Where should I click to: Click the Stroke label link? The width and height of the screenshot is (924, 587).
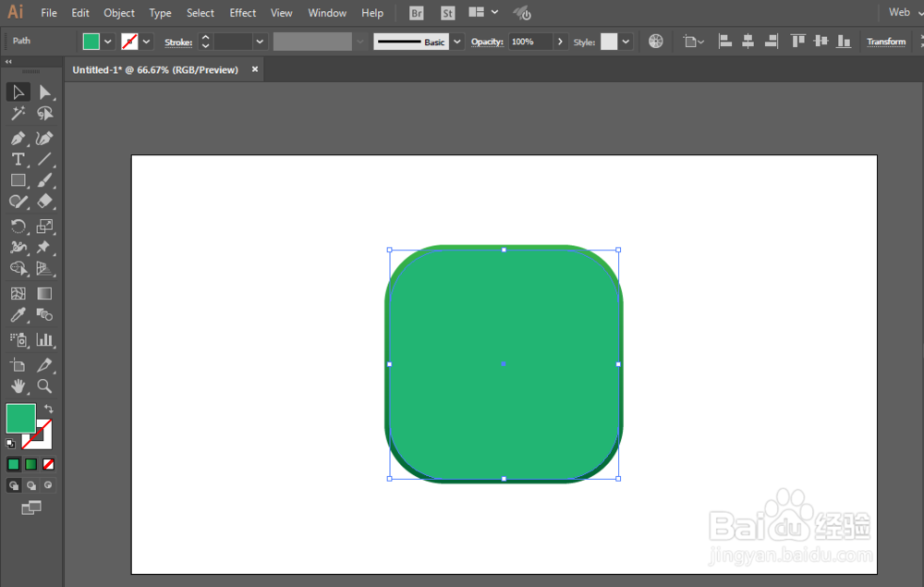click(x=178, y=42)
